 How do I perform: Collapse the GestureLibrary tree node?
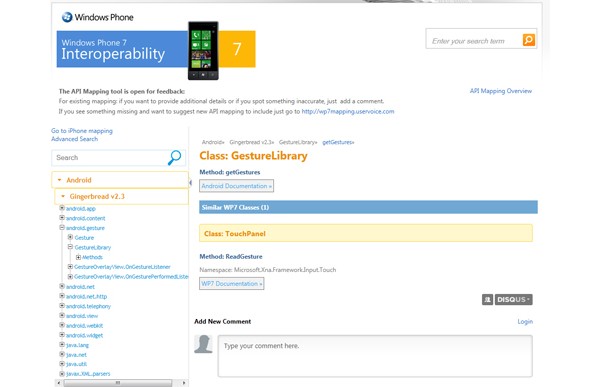(70, 247)
